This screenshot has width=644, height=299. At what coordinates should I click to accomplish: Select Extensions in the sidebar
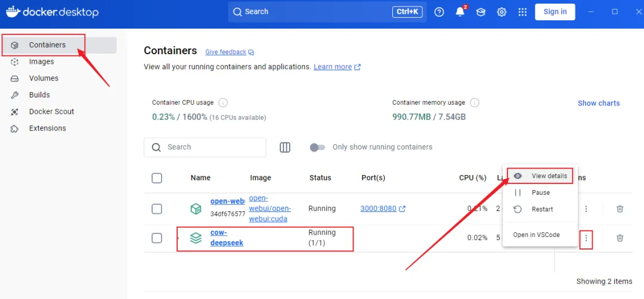[x=59, y=129]
